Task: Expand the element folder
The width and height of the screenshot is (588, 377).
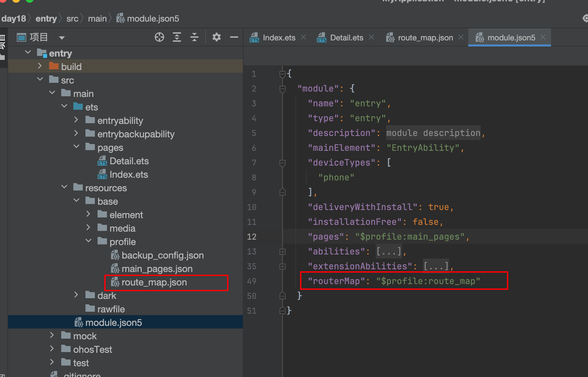Action: (88, 214)
